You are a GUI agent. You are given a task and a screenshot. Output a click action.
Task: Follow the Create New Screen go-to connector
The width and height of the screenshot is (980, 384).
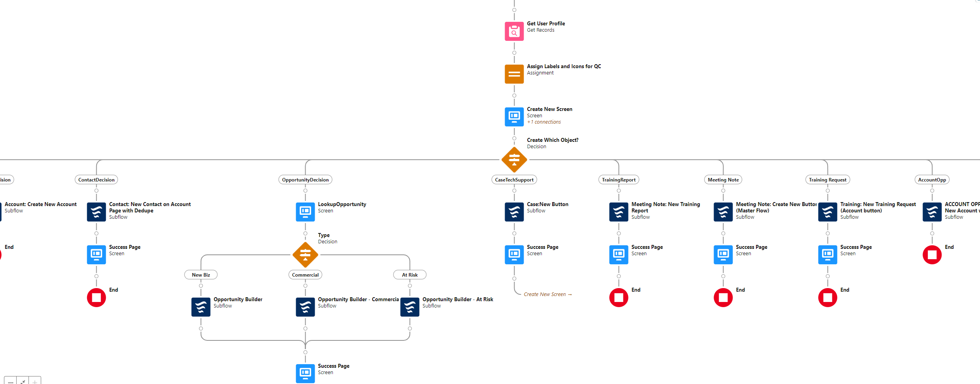tap(547, 294)
